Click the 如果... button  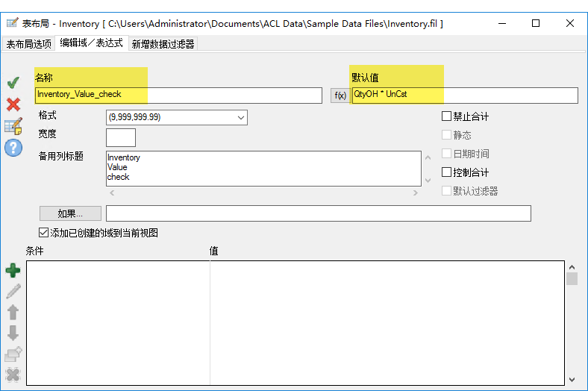[69, 214]
